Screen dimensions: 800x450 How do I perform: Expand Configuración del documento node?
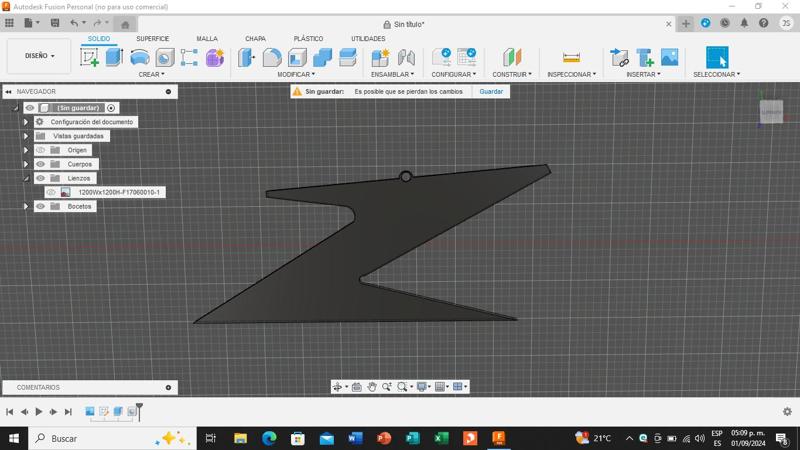26,122
